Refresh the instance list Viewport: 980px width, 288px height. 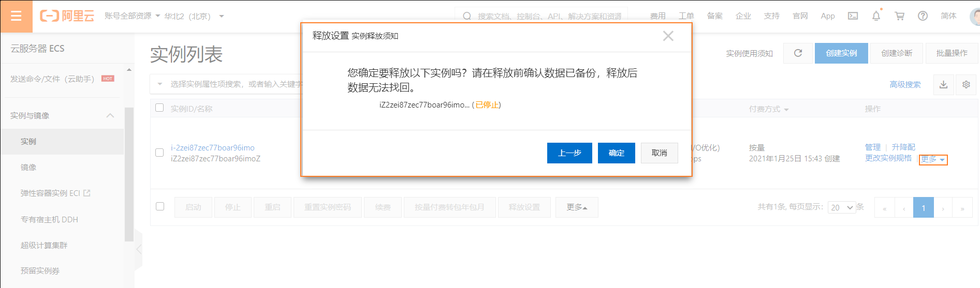click(x=798, y=53)
